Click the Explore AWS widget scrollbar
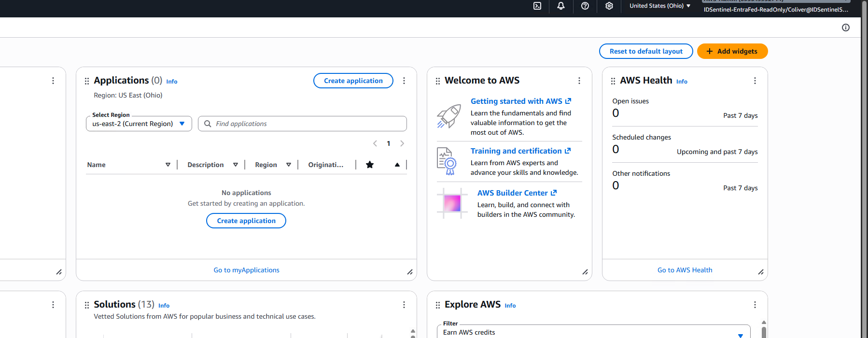The width and height of the screenshot is (868, 338). (764, 332)
